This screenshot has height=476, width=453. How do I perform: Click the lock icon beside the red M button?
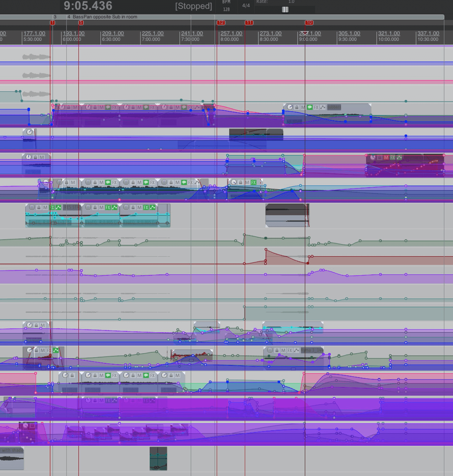[380, 158]
